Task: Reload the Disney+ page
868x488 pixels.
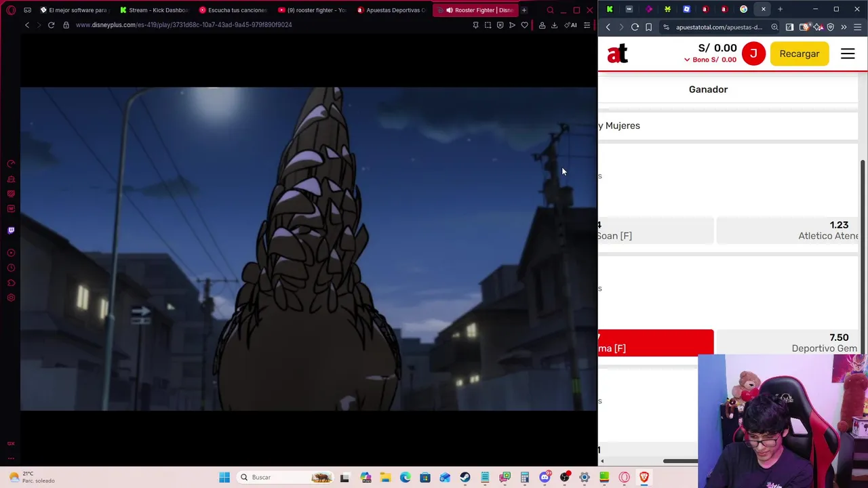Action: click(51, 25)
